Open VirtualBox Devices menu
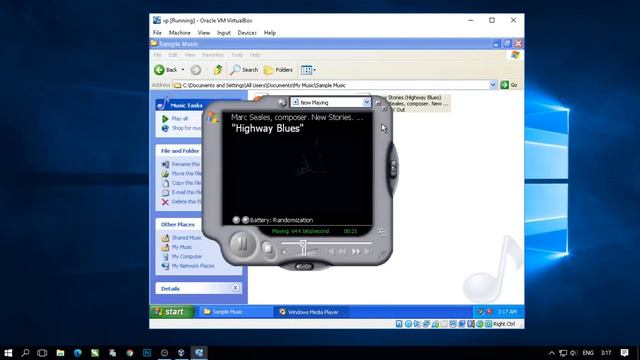 tap(247, 33)
